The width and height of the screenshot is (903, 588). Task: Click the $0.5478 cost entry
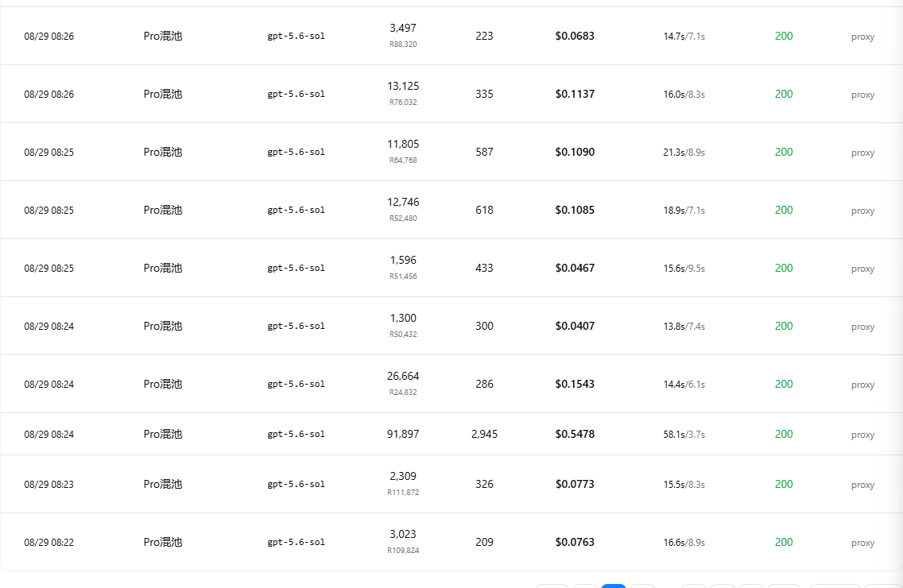[x=575, y=434]
